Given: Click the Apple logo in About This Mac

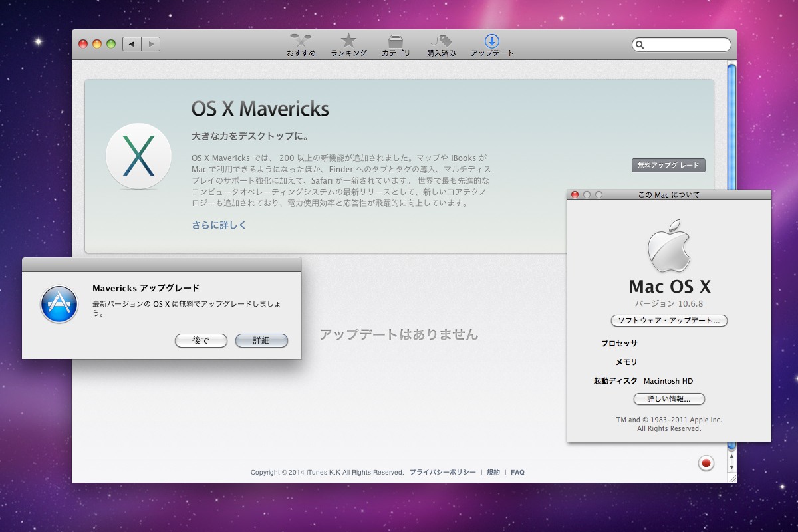Looking at the screenshot, I should (669, 245).
